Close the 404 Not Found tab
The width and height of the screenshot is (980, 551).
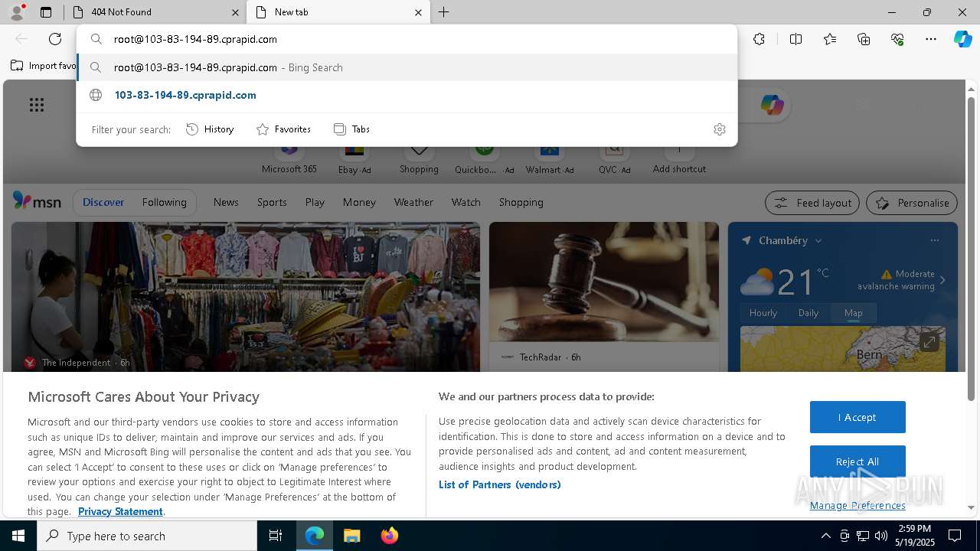point(235,12)
